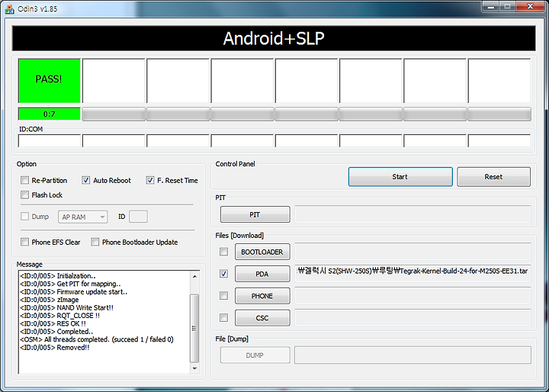Image resolution: width=549 pixels, height=392 pixels.
Task: Minimize the Odin3 window
Action: click(x=490, y=7)
